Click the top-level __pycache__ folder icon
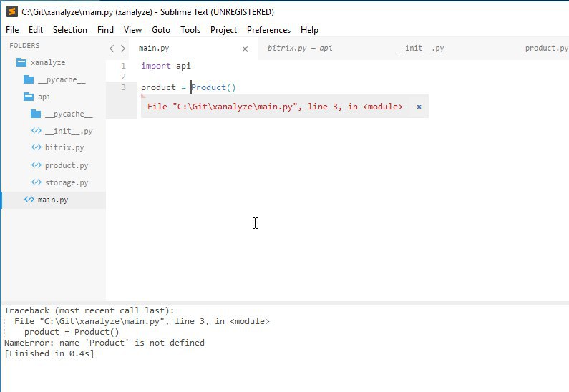 click(29, 79)
